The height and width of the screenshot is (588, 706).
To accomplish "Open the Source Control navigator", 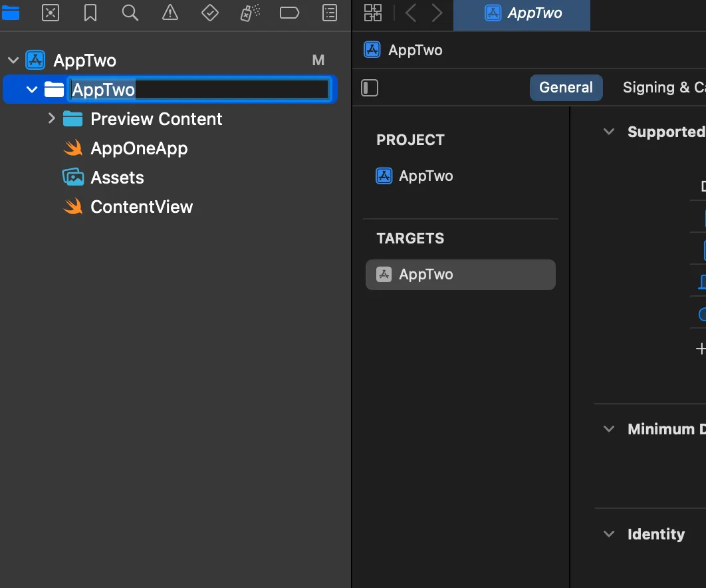I will click(x=51, y=12).
